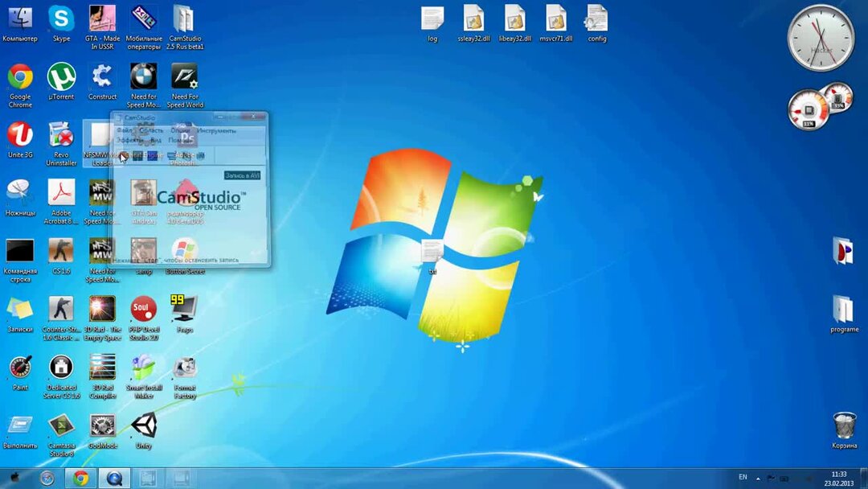Select the libeay32.dll file

click(515, 23)
